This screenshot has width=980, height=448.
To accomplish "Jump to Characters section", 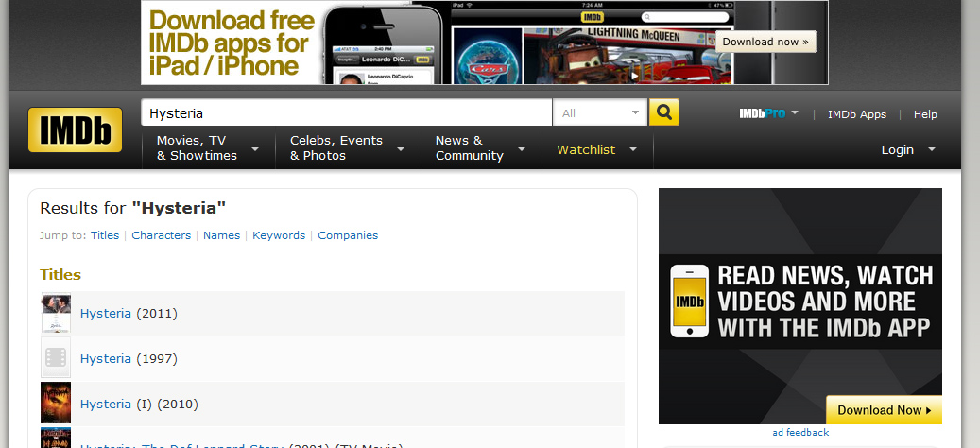I will point(162,235).
